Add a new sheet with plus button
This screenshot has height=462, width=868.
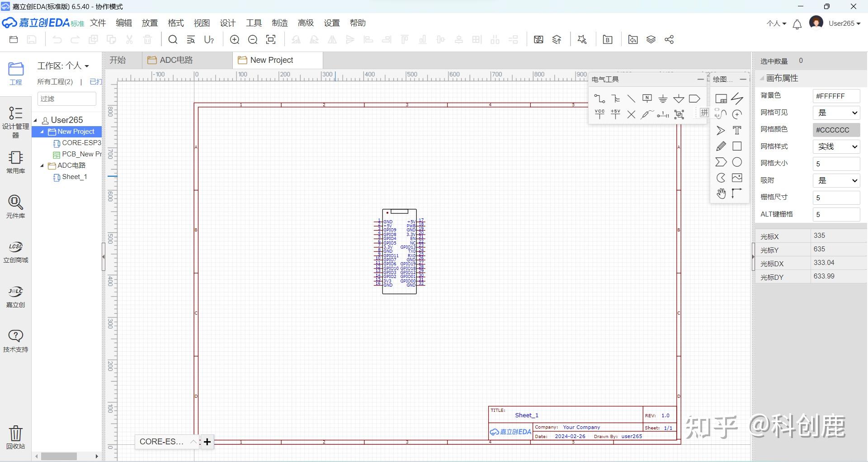tap(207, 442)
